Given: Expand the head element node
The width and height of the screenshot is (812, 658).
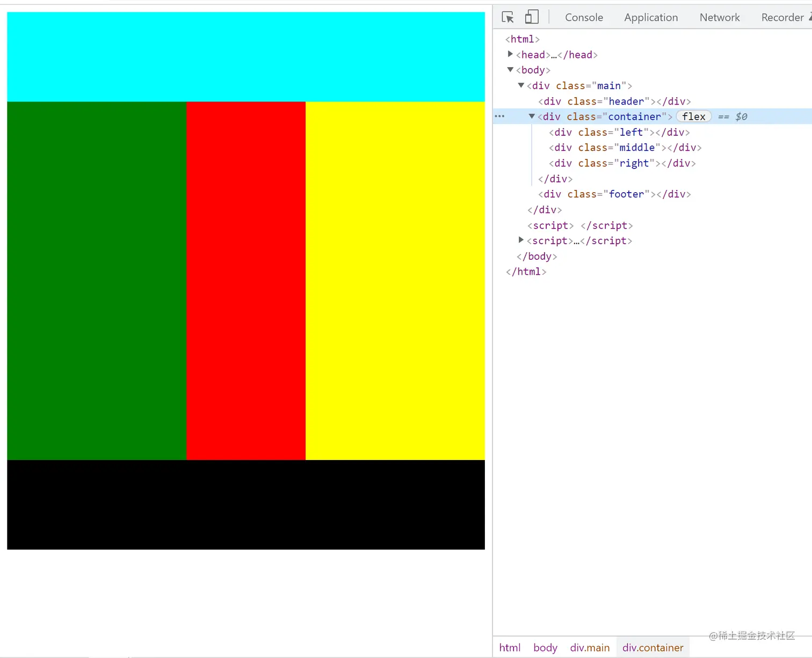Looking at the screenshot, I should (x=510, y=54).
